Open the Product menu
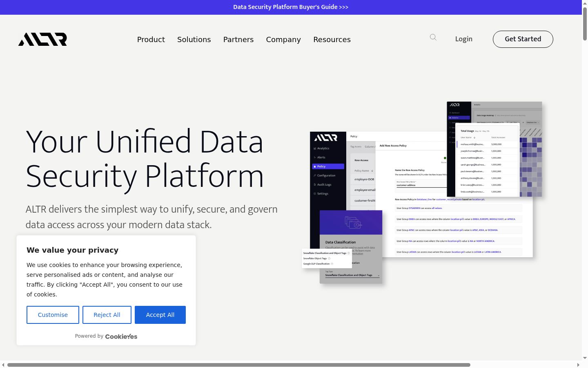Viewport: 588px width, 368px height. point(151,39)
